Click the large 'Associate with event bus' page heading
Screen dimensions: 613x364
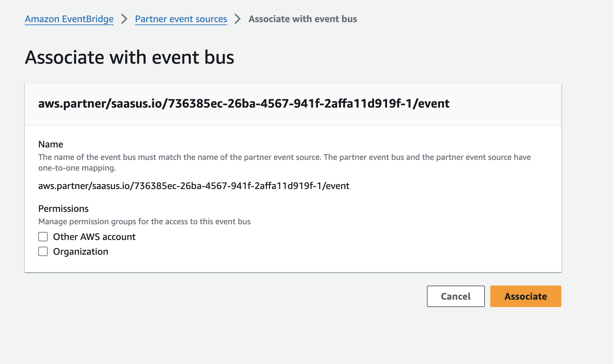pos(129,57)
